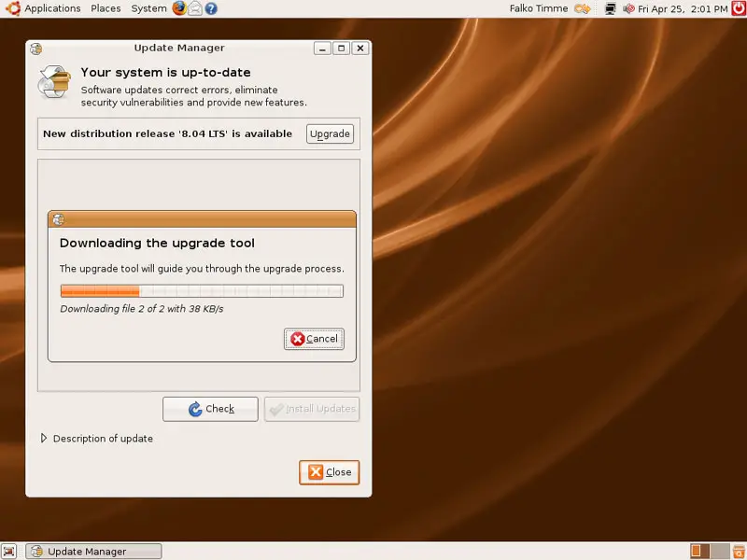Viewport: 747px width, 560px height.
Task: Close the Update Manager with Close button
Action: 330,472
